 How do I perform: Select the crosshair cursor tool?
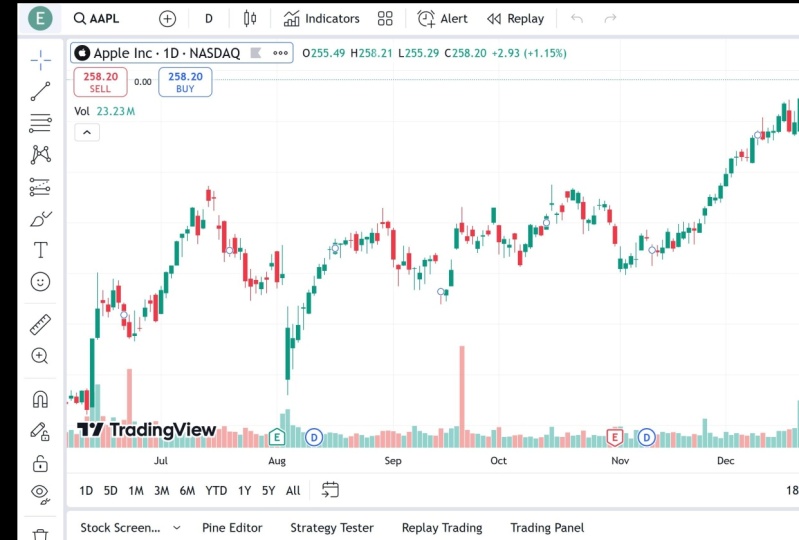coord(40,60)
